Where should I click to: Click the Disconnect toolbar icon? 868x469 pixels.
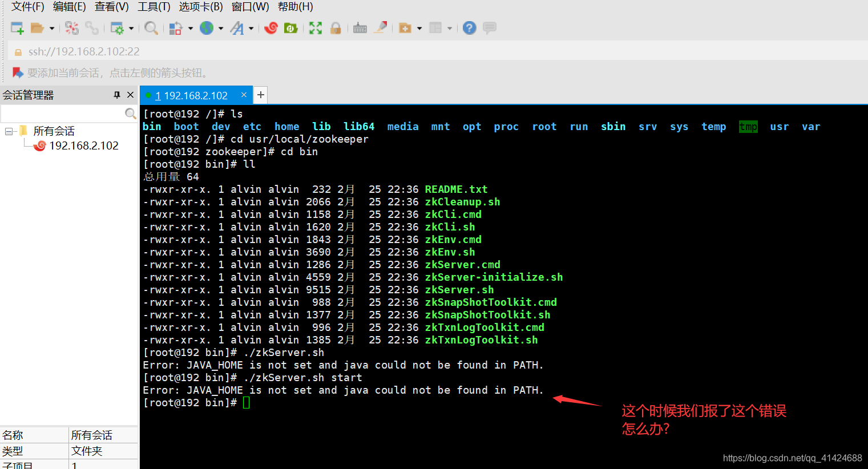tap(72, 28)
